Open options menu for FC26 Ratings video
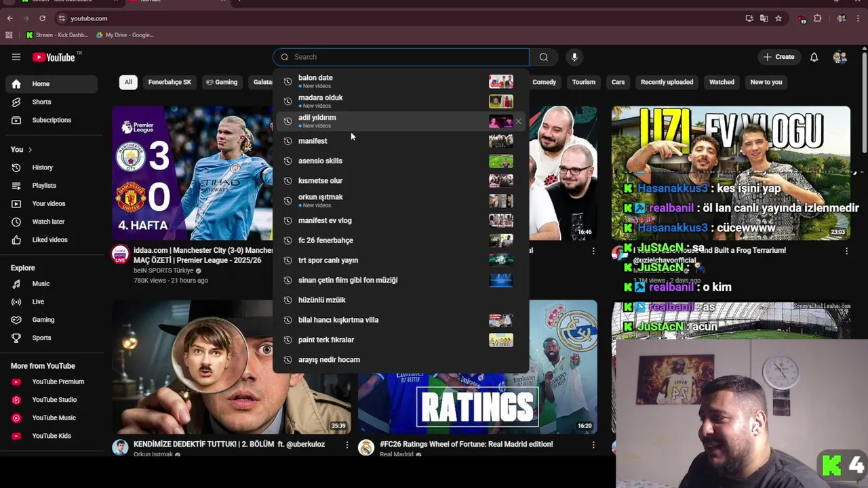The height and width of the screenshot is (488, 868). pos(593,445)
